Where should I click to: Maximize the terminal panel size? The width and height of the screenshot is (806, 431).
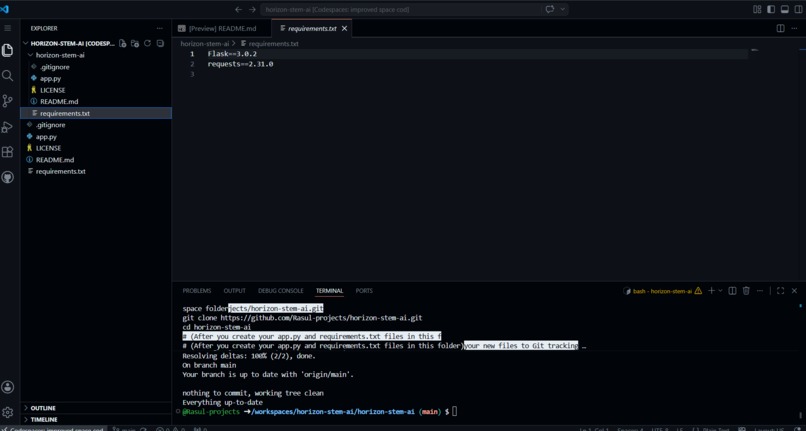tap(780, 291)
